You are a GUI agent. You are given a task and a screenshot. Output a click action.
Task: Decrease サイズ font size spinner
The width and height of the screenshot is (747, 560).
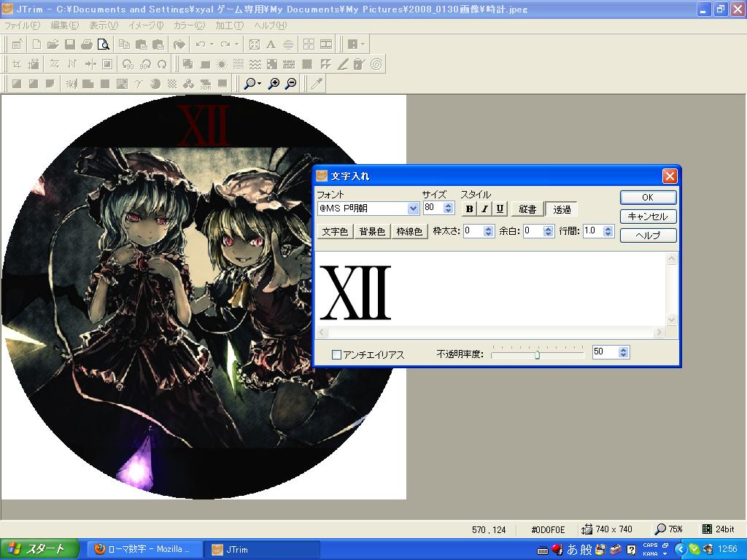pos(448,211)
